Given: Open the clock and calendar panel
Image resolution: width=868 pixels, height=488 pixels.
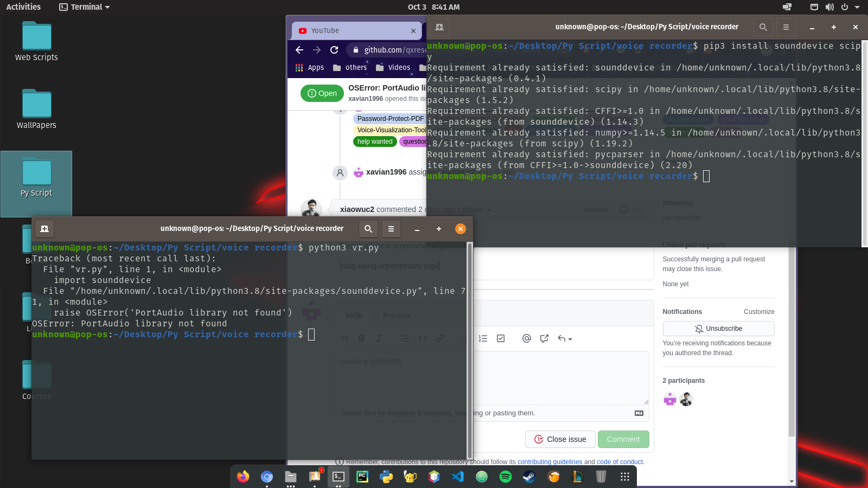Looking at the screenshot, I should click(433, 7).
